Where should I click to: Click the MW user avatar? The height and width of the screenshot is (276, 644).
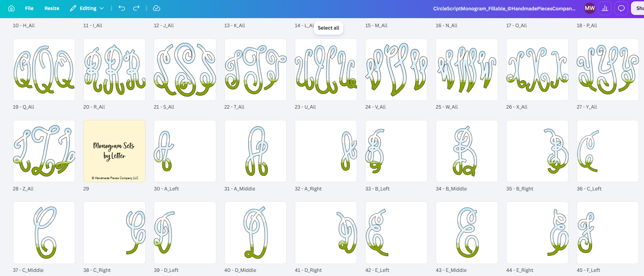(590, 8)
